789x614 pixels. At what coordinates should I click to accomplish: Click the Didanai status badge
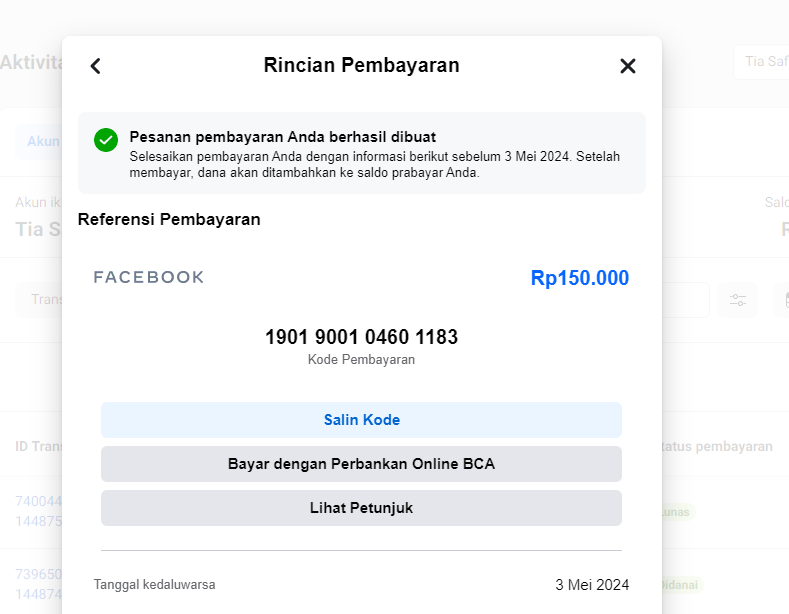(x=680, y=584)
